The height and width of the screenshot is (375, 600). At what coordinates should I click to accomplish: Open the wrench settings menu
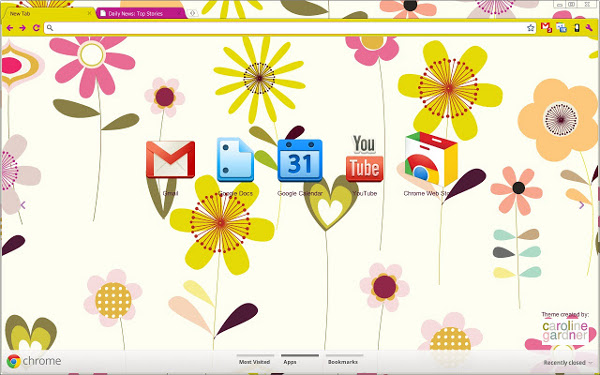(589, 28)
